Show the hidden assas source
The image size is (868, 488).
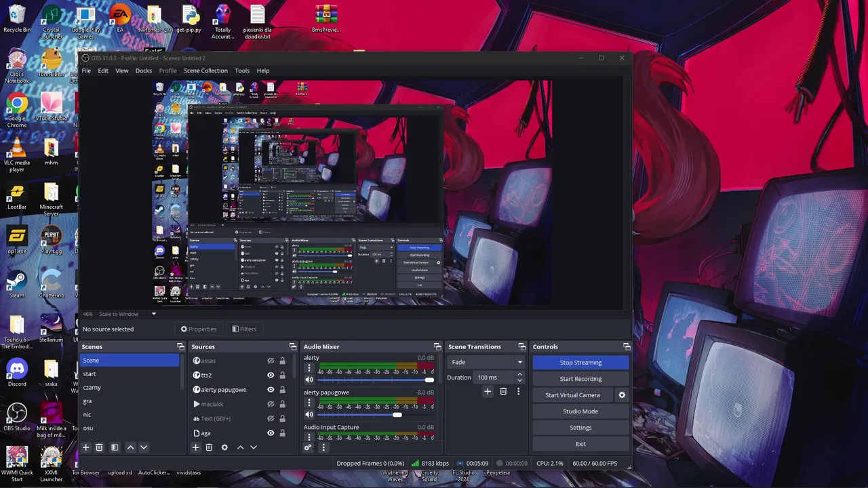click(x=271, y=361)
